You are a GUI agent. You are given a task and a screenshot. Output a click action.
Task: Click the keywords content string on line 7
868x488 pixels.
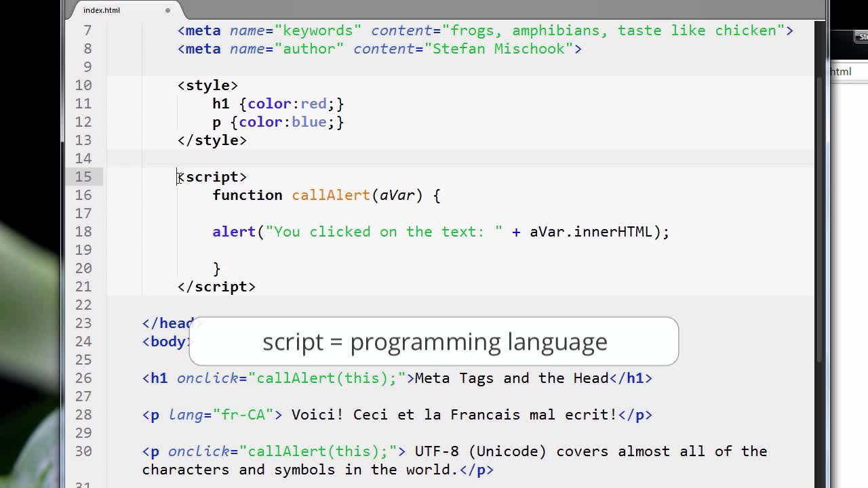click(x=614, y=30)
